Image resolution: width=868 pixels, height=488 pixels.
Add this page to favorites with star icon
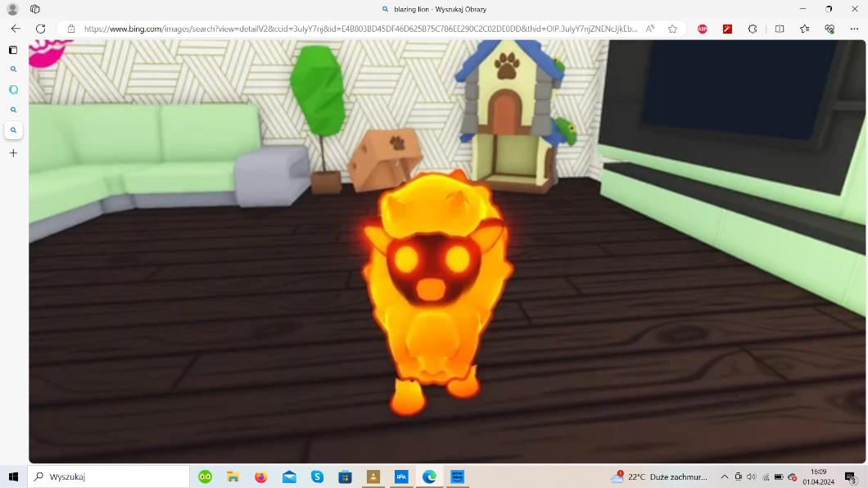point(672,29)
